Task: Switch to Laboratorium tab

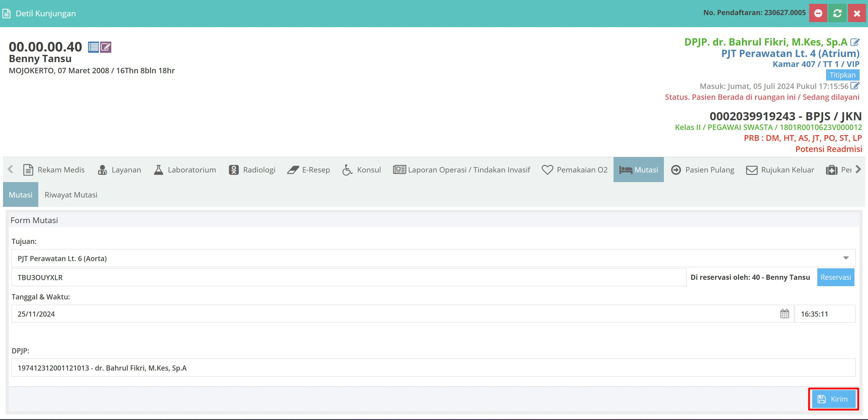Action: 185,169
